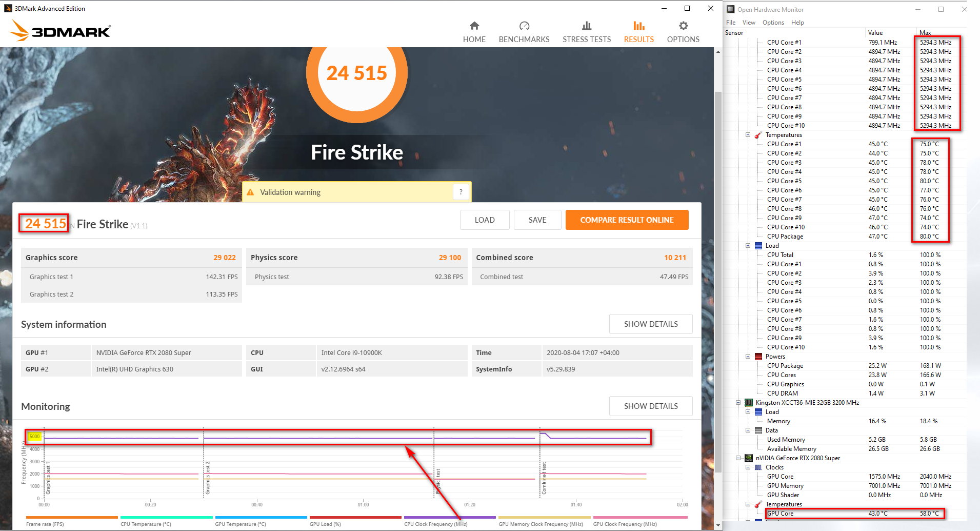Click the red Powers icon
980x531 pixels.
click(758, 357)
